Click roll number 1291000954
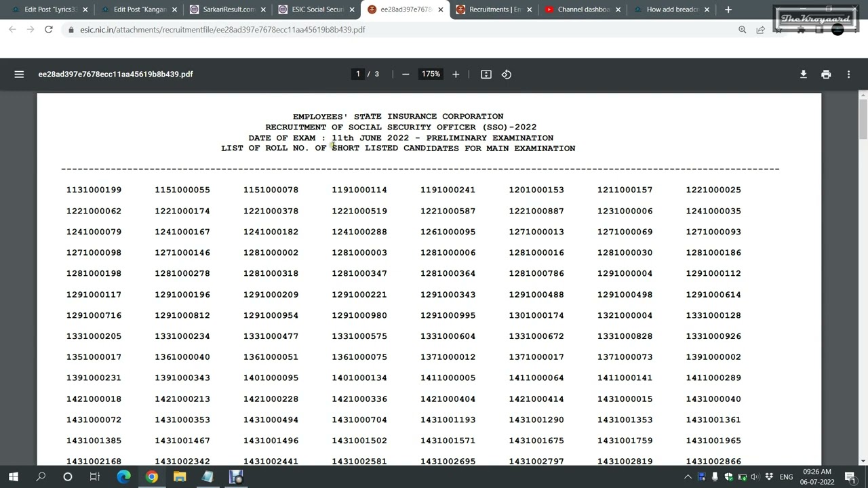This screenshot has height=488, width=868. pos(271,316)
